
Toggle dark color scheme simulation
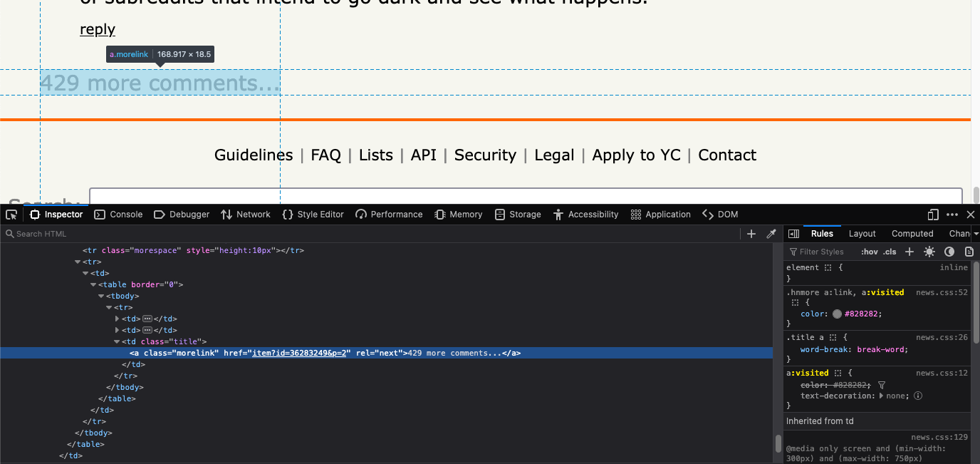949,251
